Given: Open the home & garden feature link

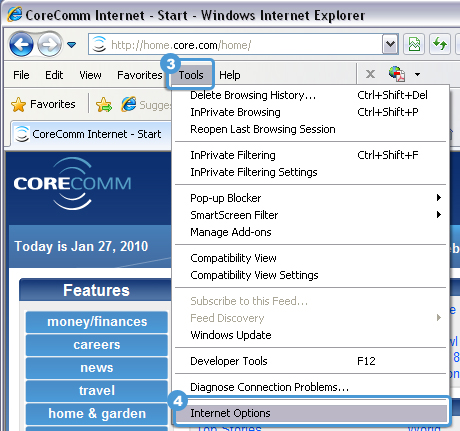Looking at the screenshot, I should [97, 413].
